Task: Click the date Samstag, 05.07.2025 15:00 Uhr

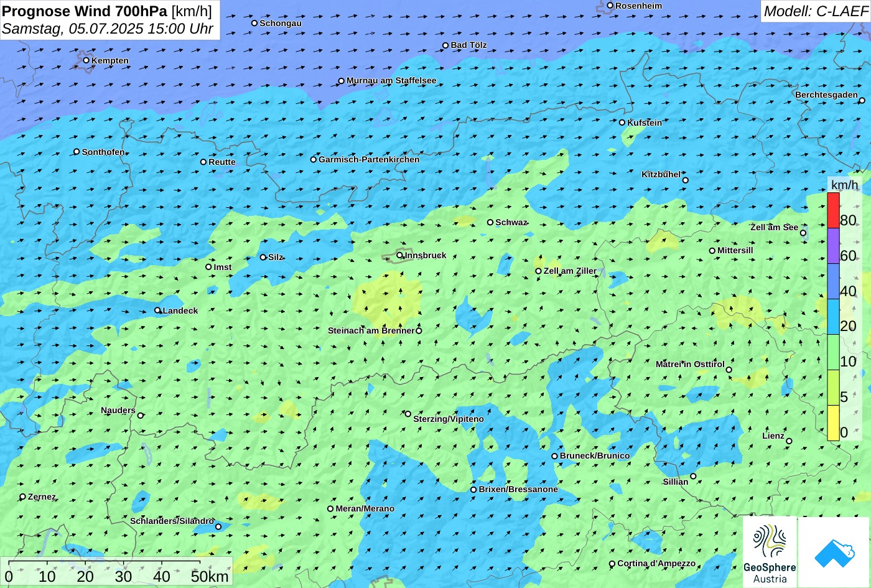Action: [108, 29]
